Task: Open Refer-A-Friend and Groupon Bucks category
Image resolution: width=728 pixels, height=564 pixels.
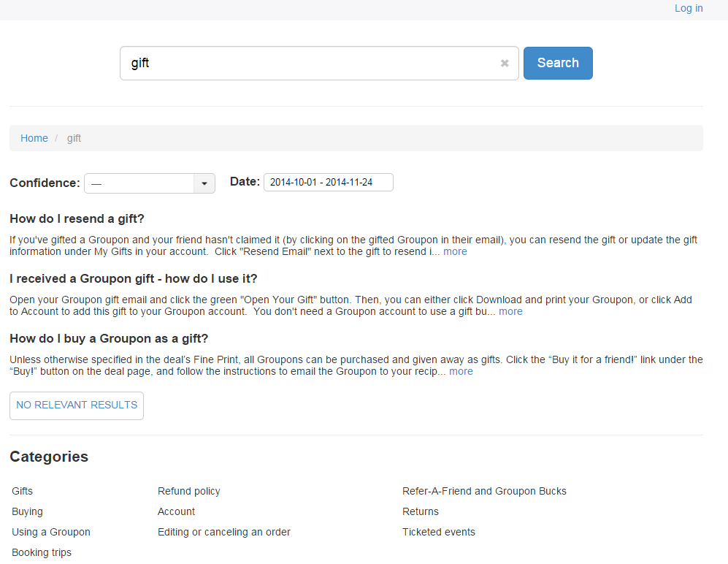Action: (484, 491)
